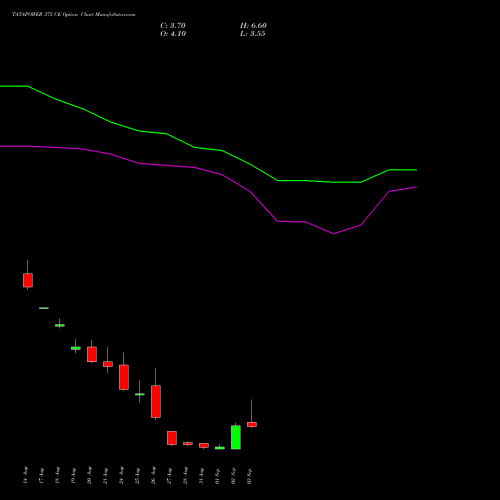Select the 02 Sep date label

coord(233,475)
